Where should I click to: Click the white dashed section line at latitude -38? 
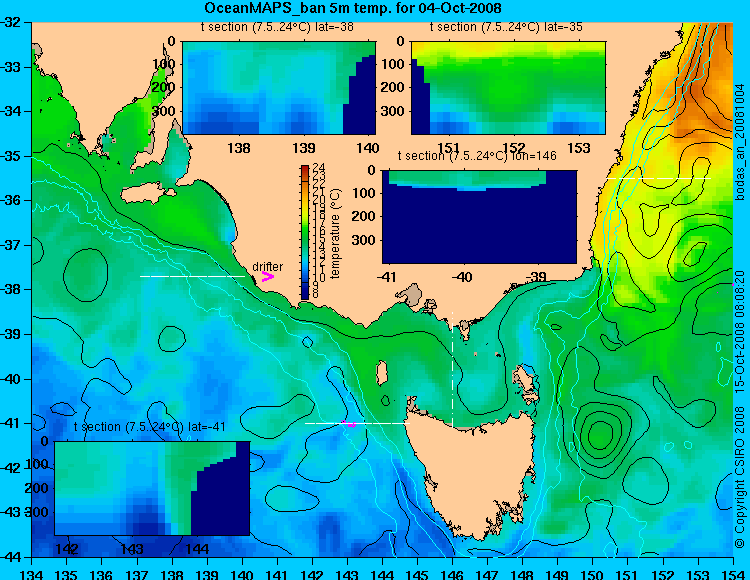[192, 276]
